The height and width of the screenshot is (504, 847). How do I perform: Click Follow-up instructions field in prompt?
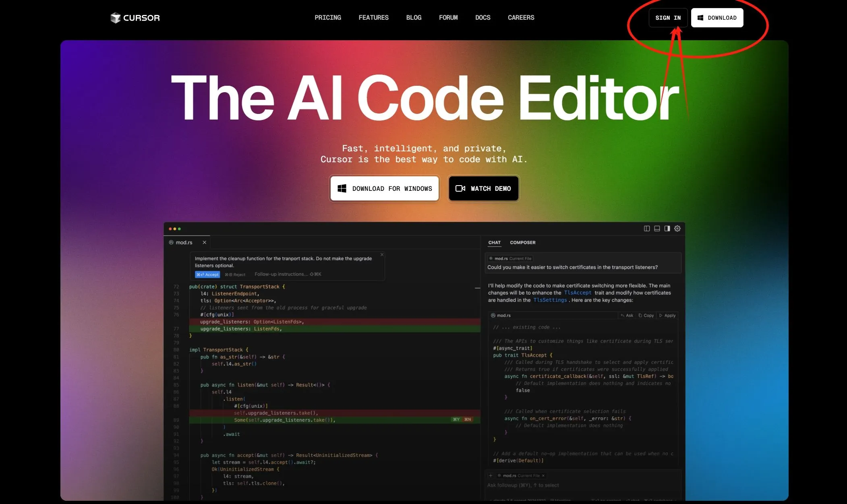[288, 274]
